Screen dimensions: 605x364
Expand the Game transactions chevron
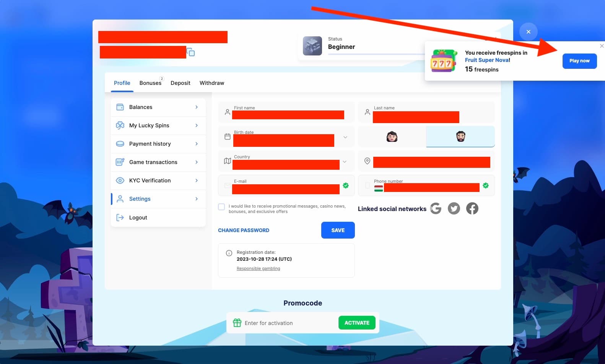pos(197,162)
